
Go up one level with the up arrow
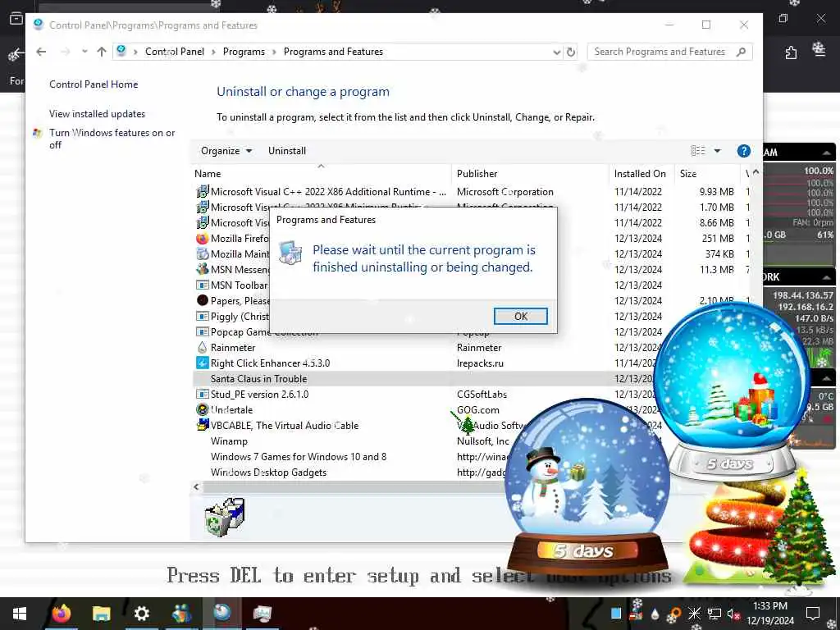[102, 52]
